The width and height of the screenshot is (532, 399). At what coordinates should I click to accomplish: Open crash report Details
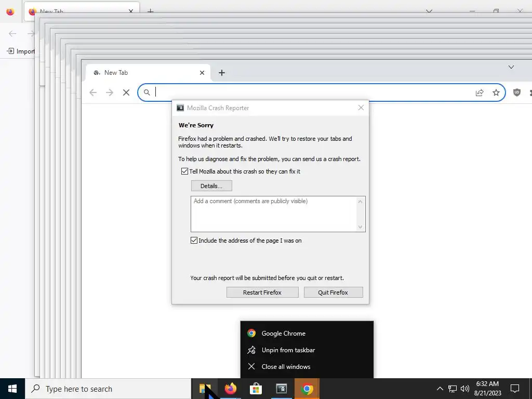[x=211, y=186]
